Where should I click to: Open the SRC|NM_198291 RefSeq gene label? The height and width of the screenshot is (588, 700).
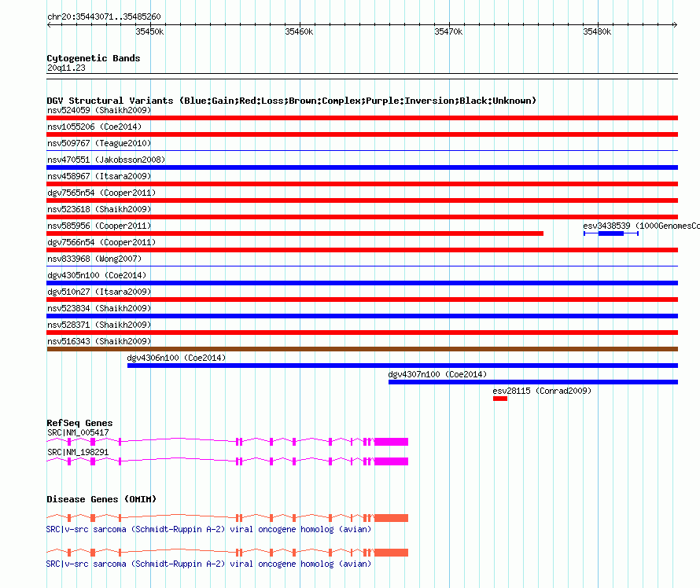click(x=78, y=452)
